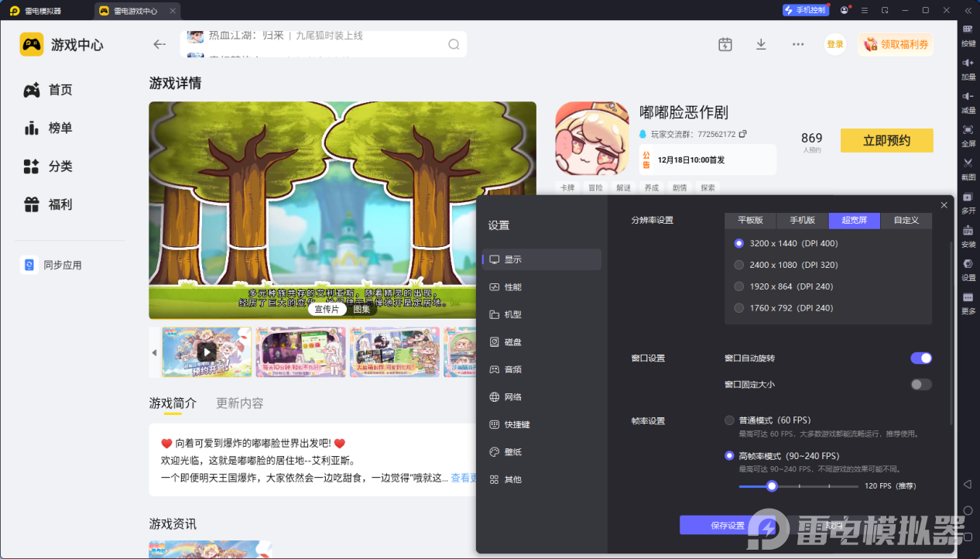Open the downloads arrow icon
The width and height of the screenshot is (980, 559).
tap(761, 44)
